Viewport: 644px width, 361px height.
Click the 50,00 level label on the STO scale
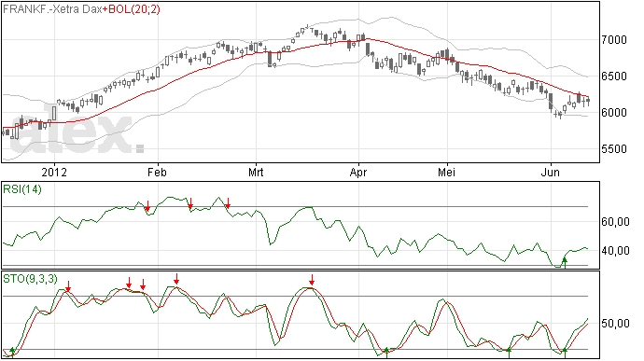pos(615,324)
